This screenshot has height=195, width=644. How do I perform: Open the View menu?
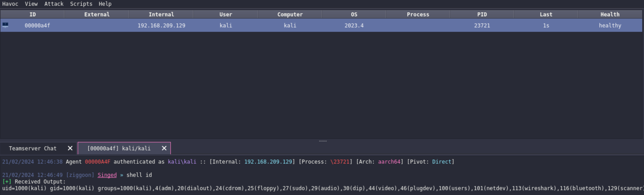pyautogui.click(x=31, y=4)
